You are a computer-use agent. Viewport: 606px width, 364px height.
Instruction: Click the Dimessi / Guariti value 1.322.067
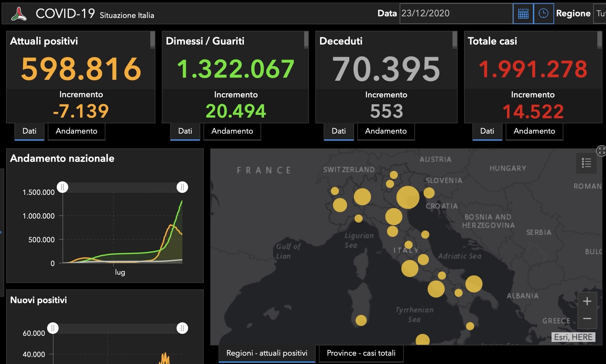pos(236,69)
